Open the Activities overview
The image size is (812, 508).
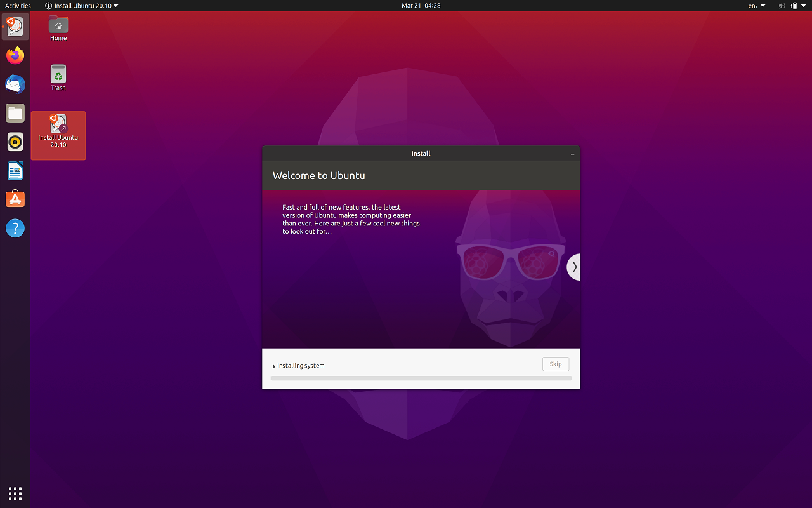(18, 6)
